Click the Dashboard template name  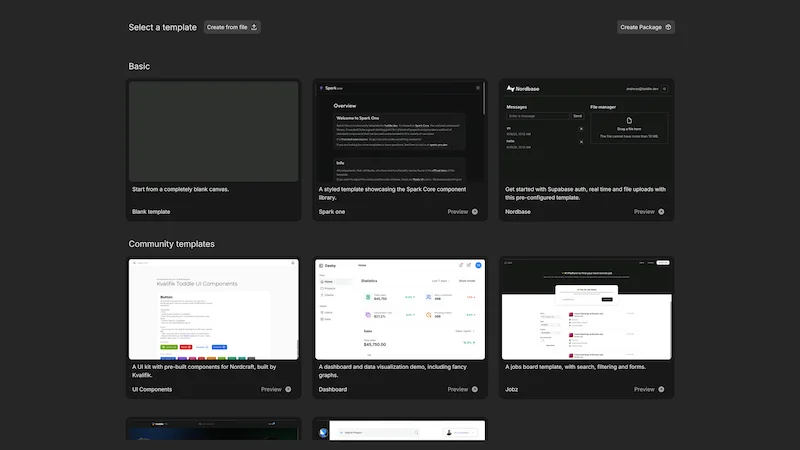tap(333, 389)
